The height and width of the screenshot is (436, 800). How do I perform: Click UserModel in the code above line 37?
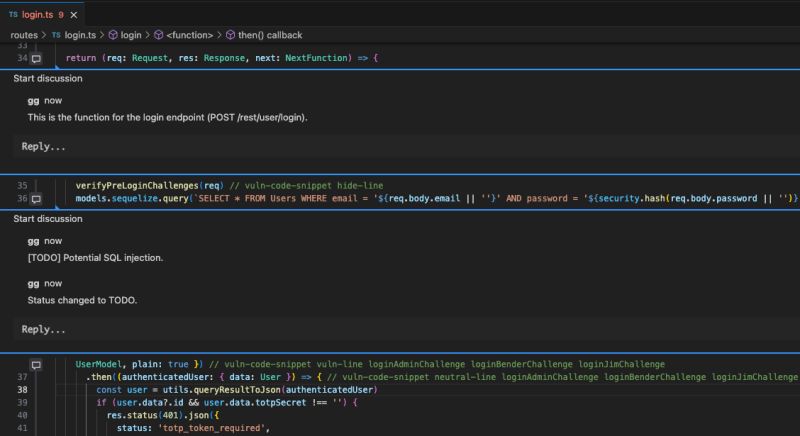pos(98,364)
